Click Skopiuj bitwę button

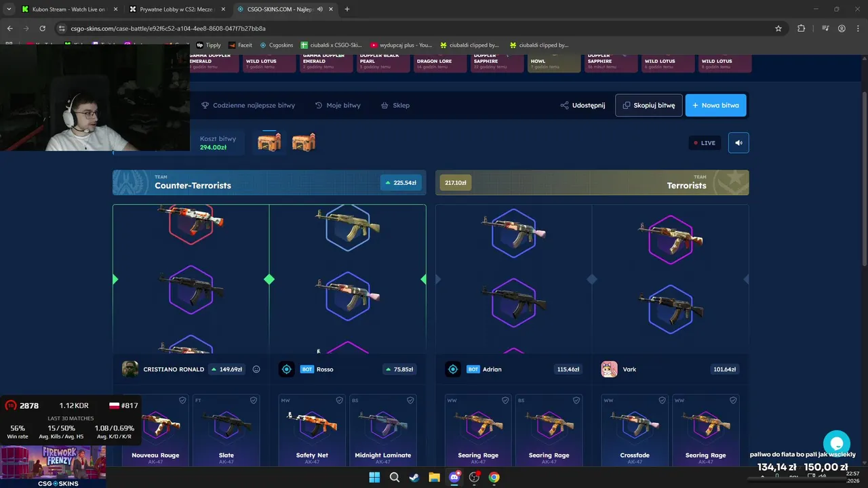[x=649, y=105]
